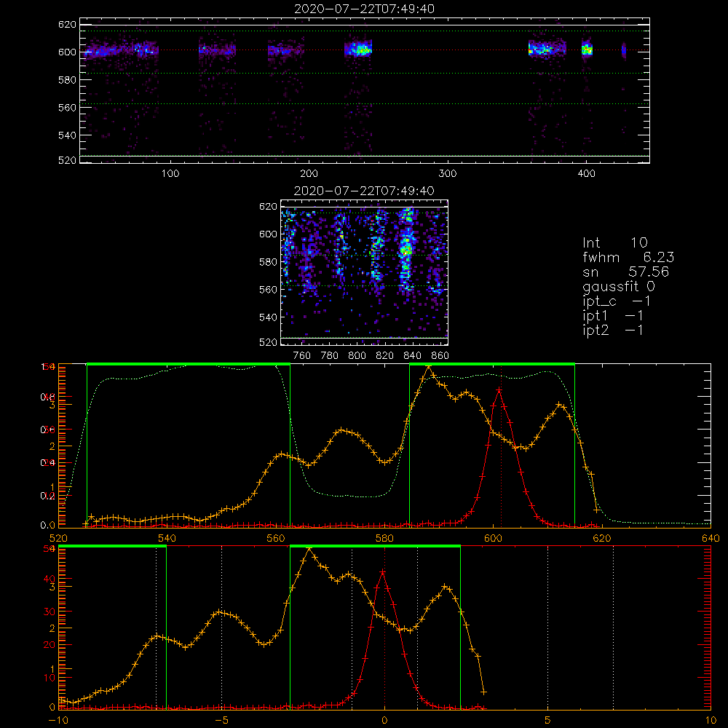Viewport: 728px width, 728px height.
Task: Select the 'sn 57.56' readout line
Action: pyautogui.click(x=626, y=272)
